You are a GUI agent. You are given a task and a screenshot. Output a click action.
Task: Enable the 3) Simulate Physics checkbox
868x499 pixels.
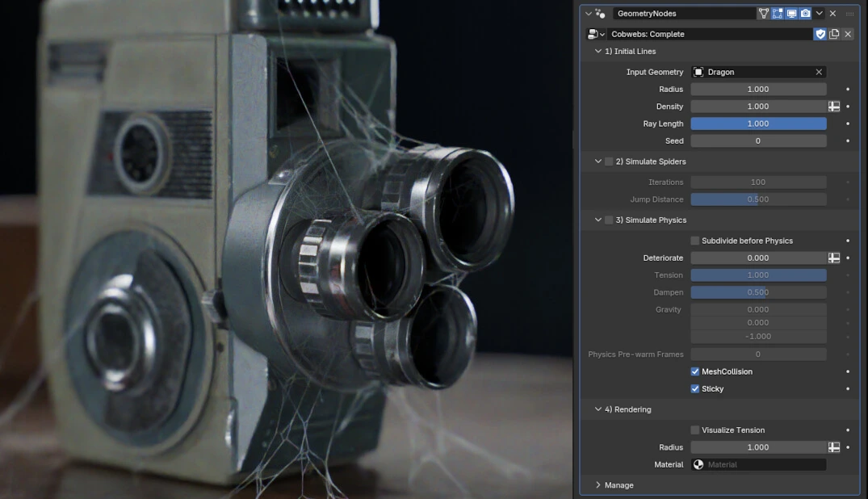click(x=609, y=220)
